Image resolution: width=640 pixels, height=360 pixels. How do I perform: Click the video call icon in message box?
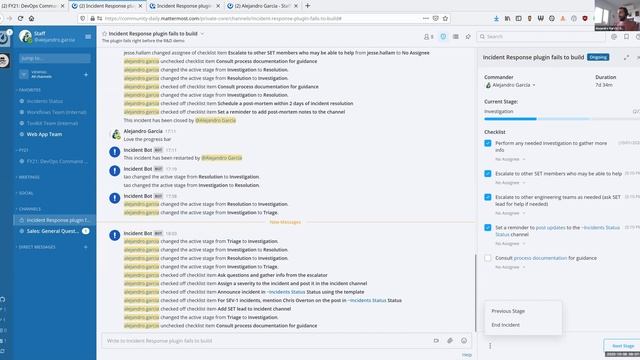tap(436, 340)
